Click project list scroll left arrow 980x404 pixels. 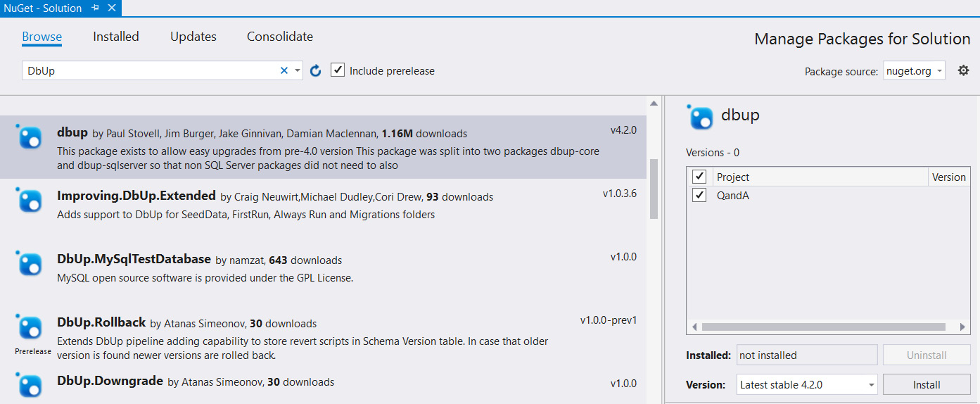coord(694,327)
